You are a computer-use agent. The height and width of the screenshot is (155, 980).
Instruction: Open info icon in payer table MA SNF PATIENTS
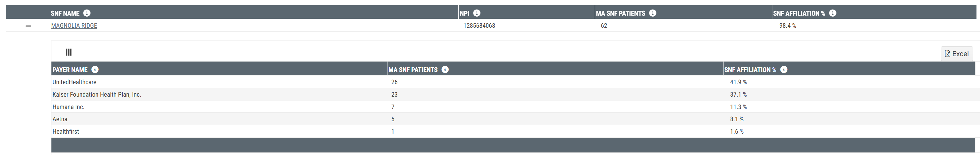point(445,70)
